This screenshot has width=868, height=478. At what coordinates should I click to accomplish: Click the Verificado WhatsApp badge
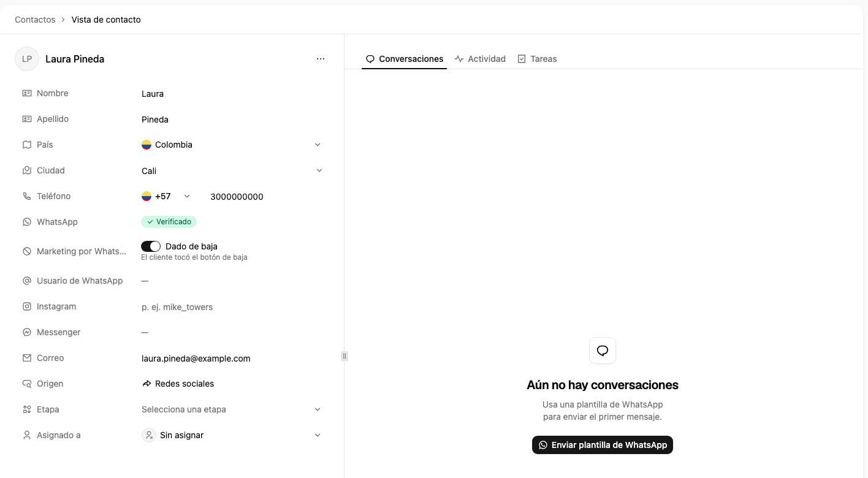tap(169, 222)
